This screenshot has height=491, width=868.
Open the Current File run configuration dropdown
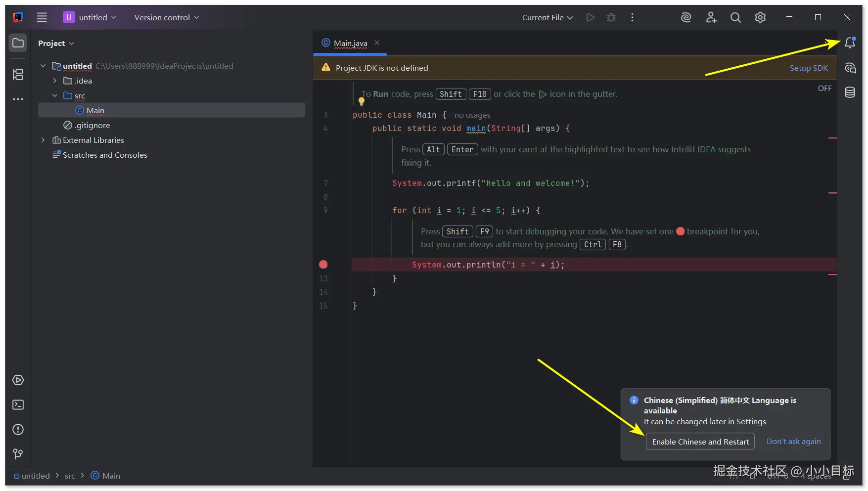(548, 17)
